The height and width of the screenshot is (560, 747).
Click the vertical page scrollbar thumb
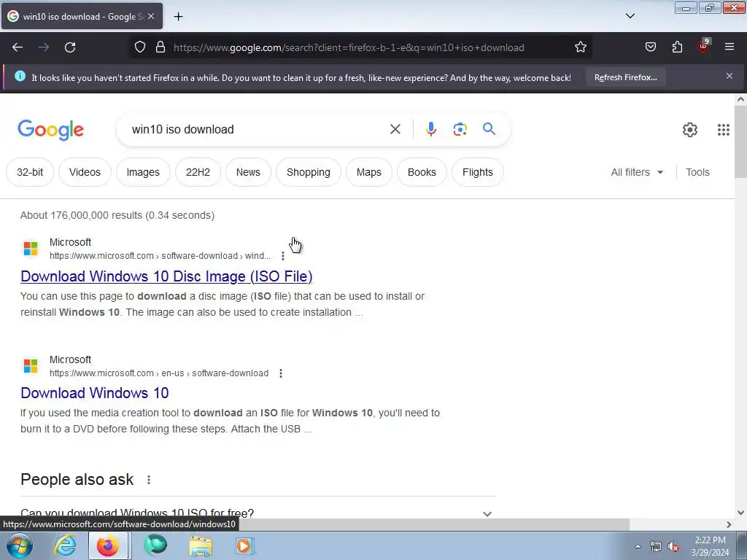(x=740, y=141)
